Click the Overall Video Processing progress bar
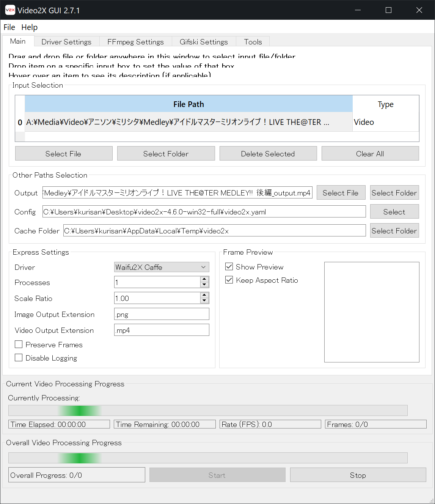The width and height of the screenshot is (435, 504). (x=208, y=458)
